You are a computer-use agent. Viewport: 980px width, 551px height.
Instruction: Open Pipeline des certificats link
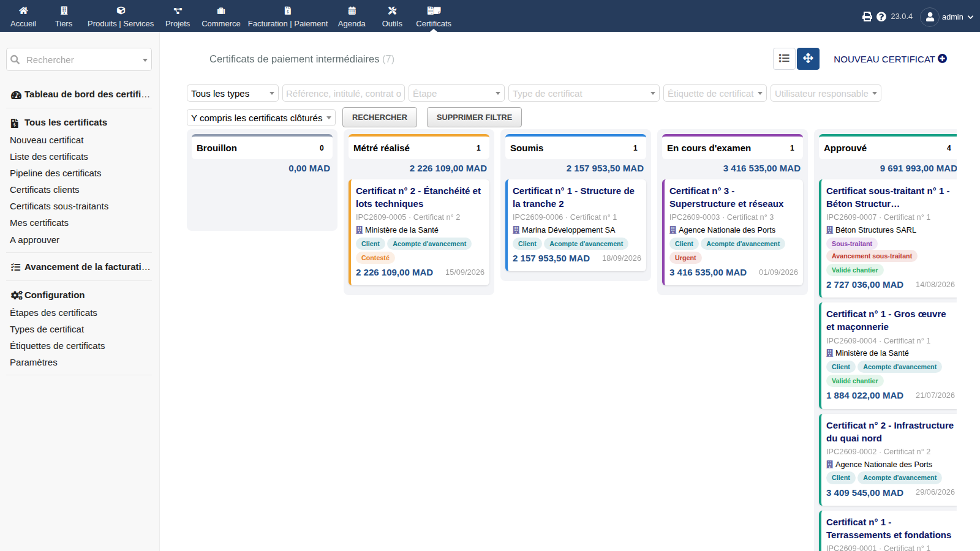click(x=56, y=173)
